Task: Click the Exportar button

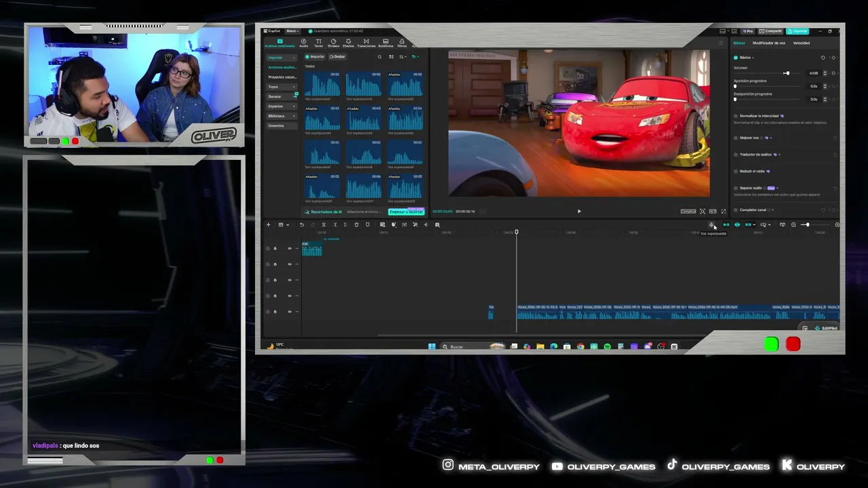Action: (797, 31)
